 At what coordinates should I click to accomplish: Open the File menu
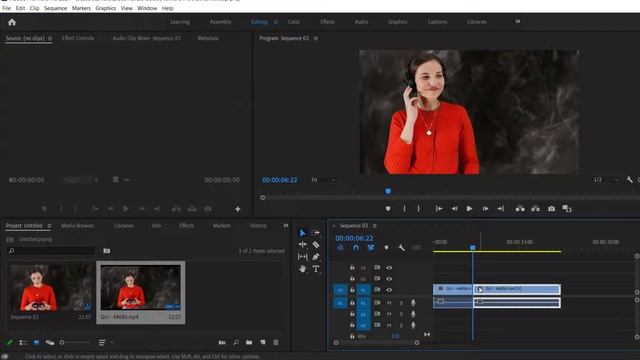click(x=7, y=8)
